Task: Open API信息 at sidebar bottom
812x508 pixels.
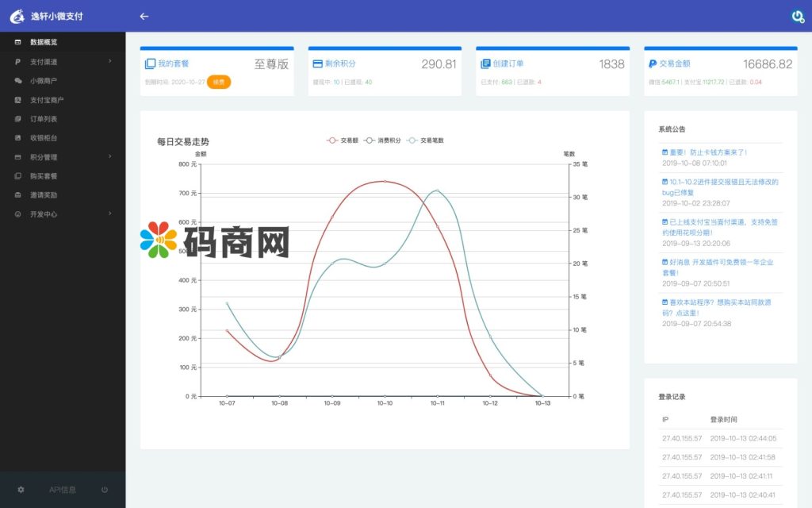Action: [63, 489]
